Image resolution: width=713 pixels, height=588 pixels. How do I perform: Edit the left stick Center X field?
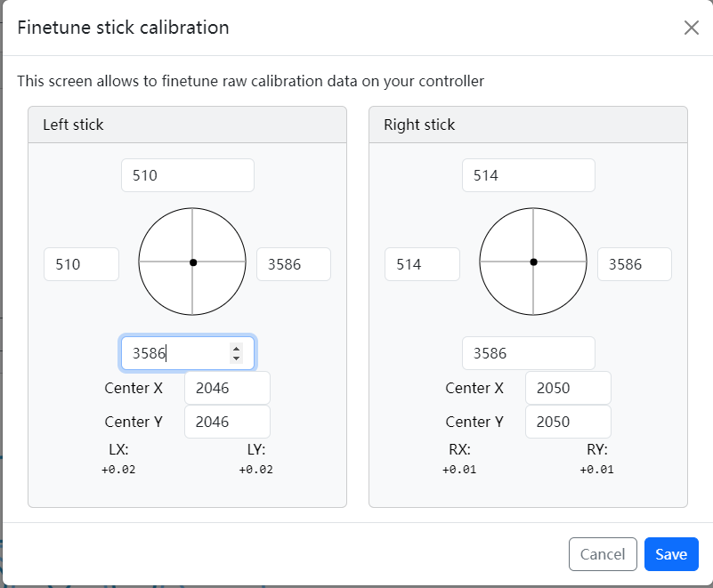tap(227, 388)
